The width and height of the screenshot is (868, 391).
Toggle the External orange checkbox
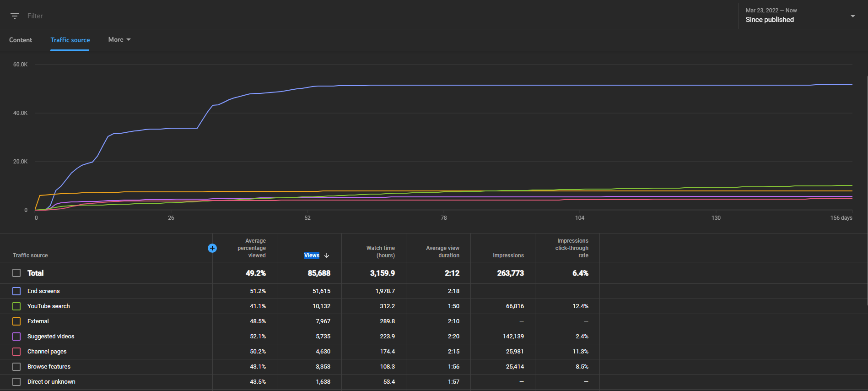(x=16, y=321)
